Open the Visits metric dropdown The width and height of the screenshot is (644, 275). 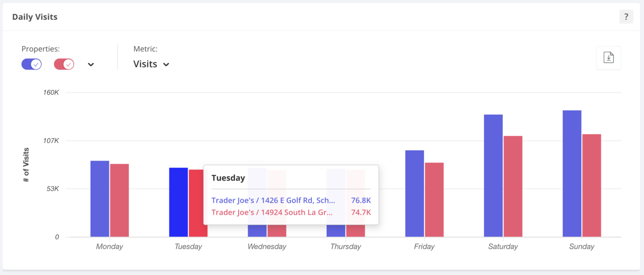point(151,64)
